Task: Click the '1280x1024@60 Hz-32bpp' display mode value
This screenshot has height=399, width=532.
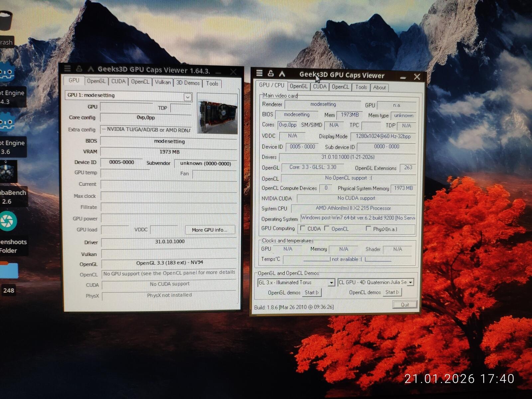Action: click(x=383, y=136)
